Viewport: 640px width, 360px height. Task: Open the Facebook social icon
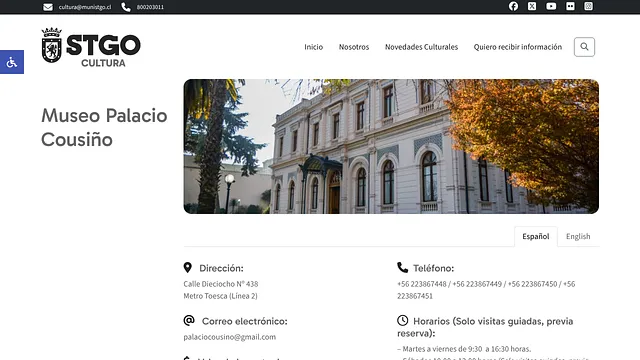[513, 6]
